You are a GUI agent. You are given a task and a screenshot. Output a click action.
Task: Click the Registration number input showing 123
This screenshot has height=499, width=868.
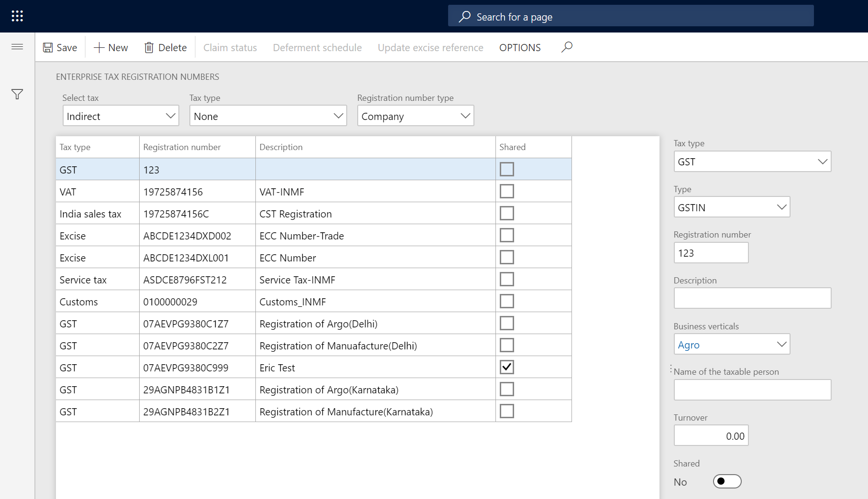[x=711, y=253]
